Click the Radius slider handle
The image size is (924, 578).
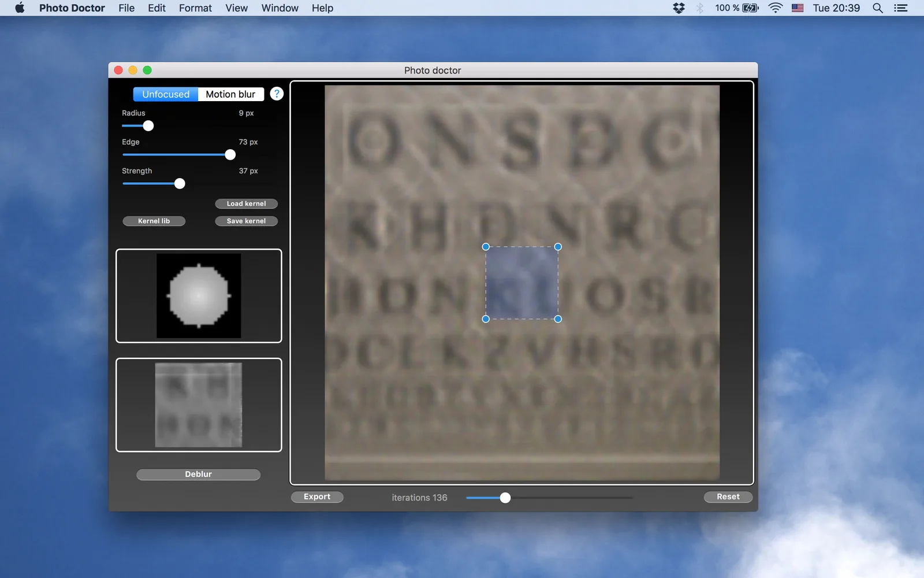coord(148,125)
